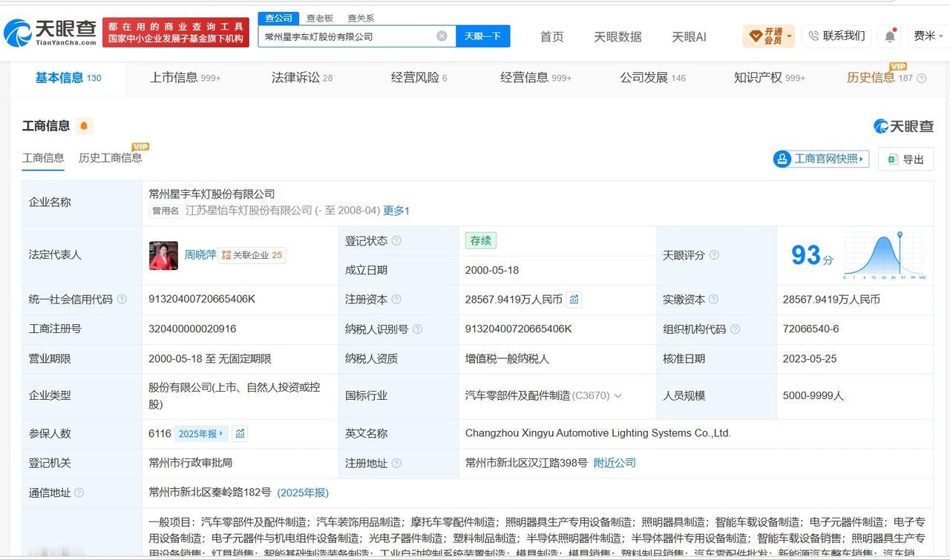
Task: Click the 天眼一下 search button
Action: pos(482,36)
